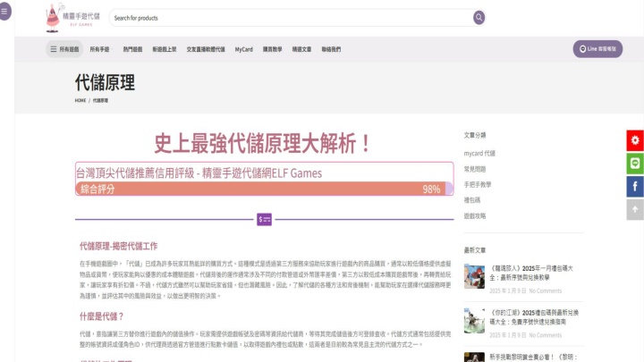The height and width of the screenshot is (362, 644).
Task: Open the 熱門遊戲 nav item
Action: (x=132, y=49)
